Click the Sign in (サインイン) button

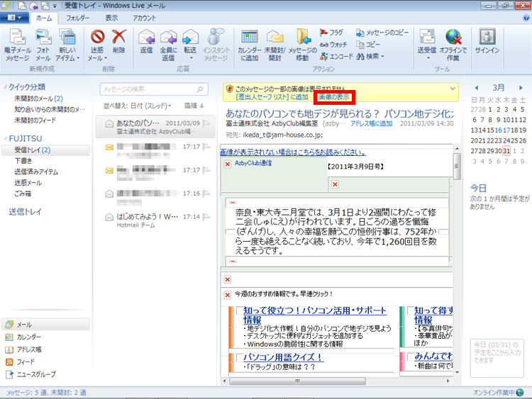point(487,42)
